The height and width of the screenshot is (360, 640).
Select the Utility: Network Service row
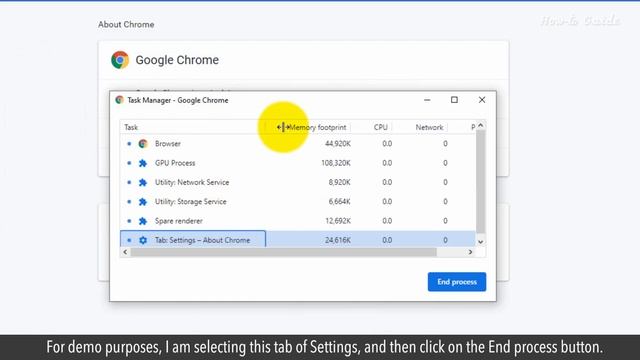pyautogui.click(x=298, y=182)
